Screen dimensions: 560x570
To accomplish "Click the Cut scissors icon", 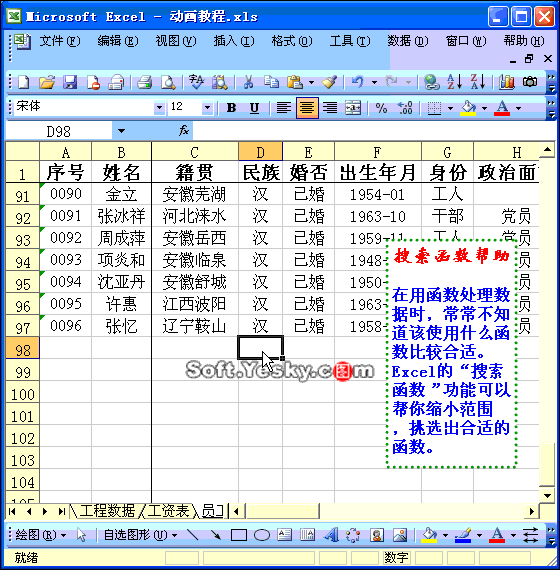I will click(248, 82).
